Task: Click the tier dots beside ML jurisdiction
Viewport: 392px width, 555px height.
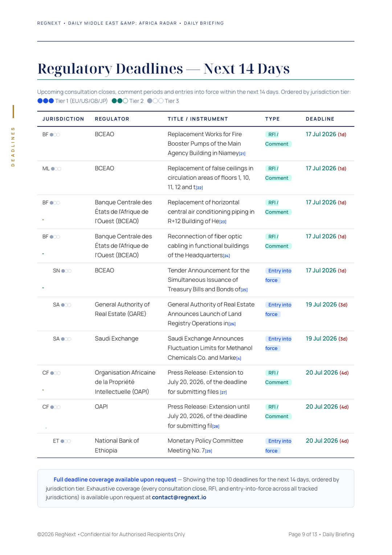Action: [x=56, y=169]
